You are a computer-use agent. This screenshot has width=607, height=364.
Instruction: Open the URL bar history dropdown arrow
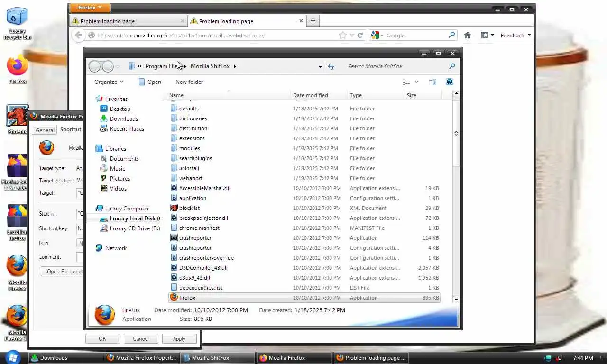tap(352, 35)
